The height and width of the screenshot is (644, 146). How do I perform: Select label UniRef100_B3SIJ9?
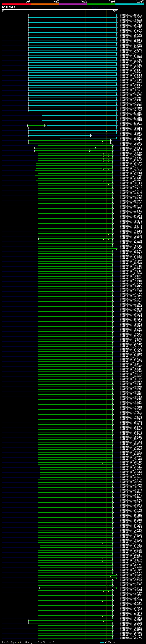pyautogui.click(x=131, y=123)
